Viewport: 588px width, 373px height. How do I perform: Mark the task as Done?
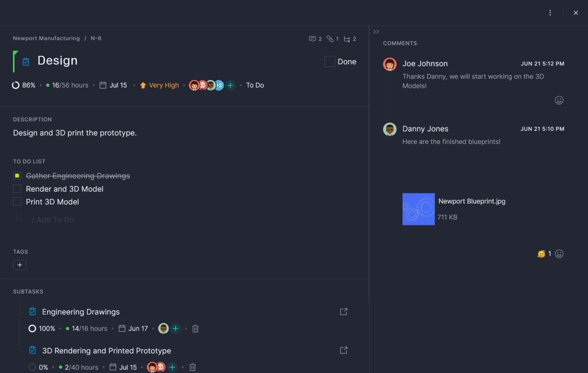[x=329, y=61]
